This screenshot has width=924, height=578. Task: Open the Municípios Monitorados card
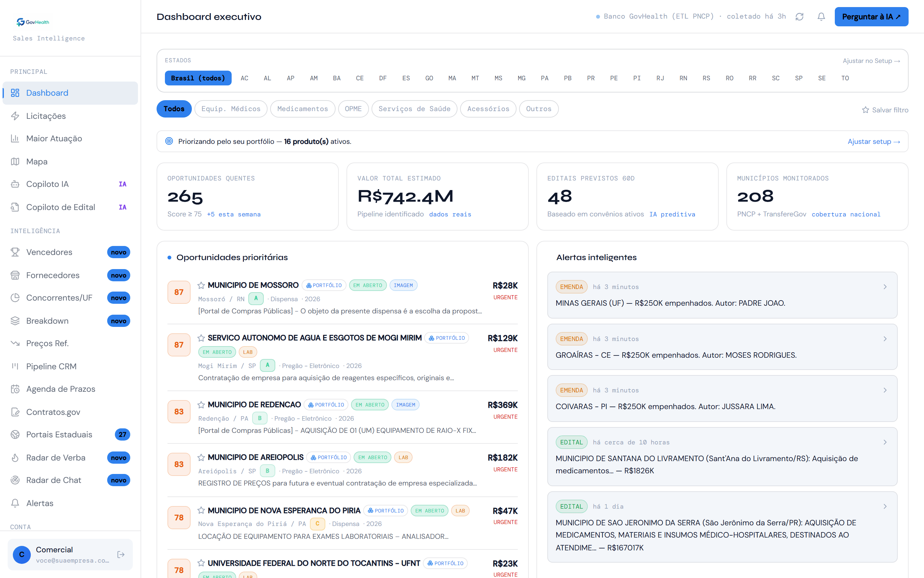[817, 197]
